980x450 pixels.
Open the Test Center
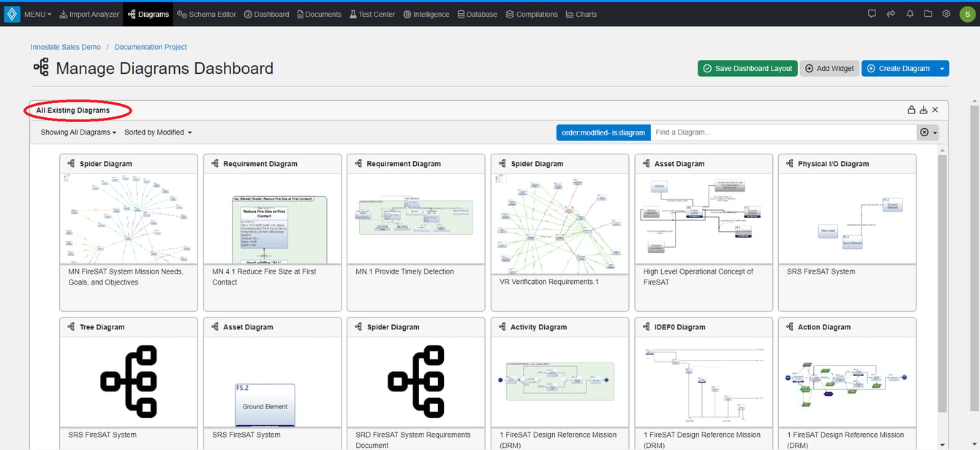(x=372, y=13)
